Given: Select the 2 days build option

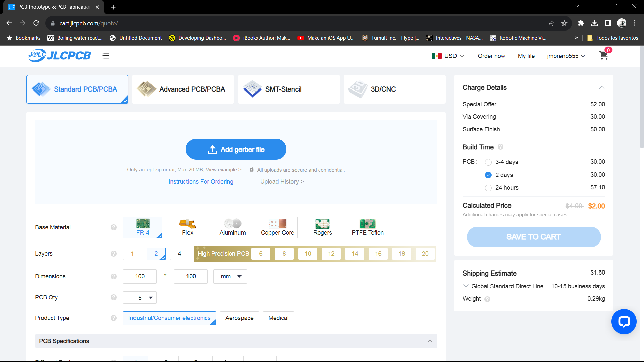Looking at the screenshot, I should pos(488,175).
